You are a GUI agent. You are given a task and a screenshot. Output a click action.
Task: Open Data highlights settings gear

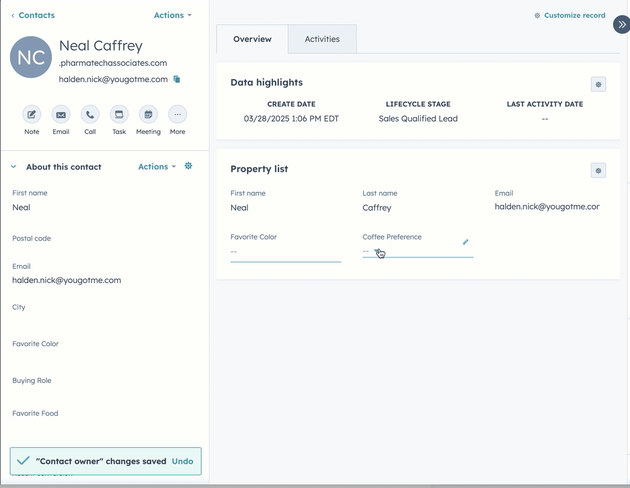(x=598, y=84)
